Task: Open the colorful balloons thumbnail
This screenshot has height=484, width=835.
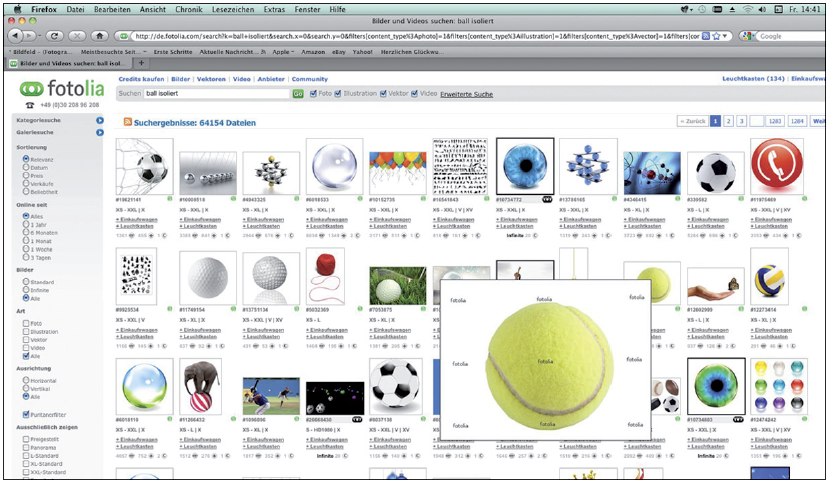Action: pyautogui.click(x=398, y=173)
